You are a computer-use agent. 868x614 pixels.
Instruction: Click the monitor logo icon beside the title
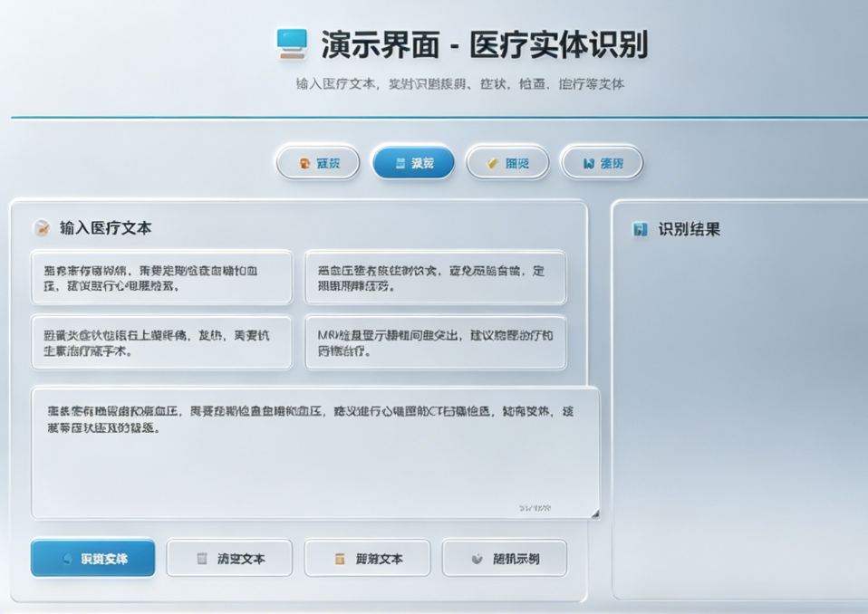click(x=292, y=43)
